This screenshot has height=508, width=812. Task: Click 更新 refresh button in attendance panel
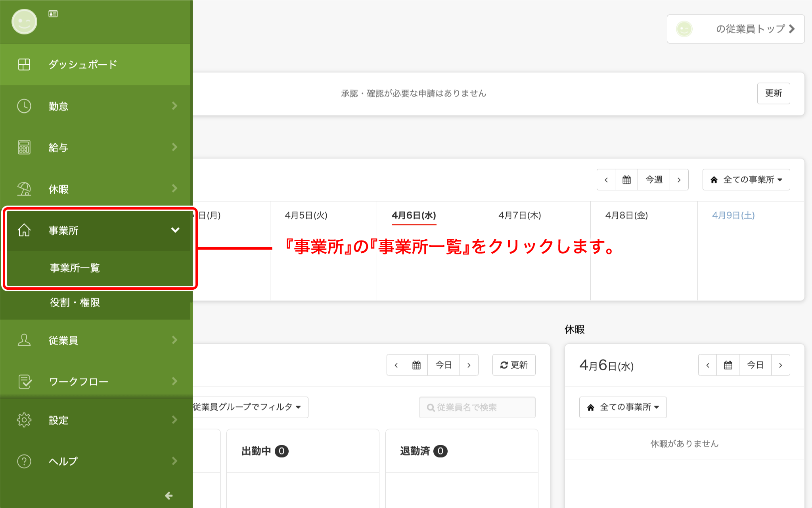coord(514,365)
